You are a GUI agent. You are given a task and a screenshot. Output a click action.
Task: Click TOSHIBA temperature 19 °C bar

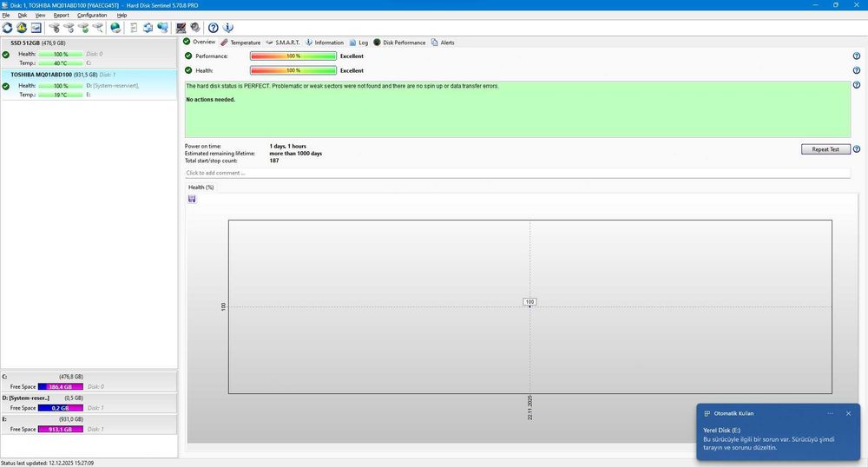pyautogui.click(x=61, y=95)
